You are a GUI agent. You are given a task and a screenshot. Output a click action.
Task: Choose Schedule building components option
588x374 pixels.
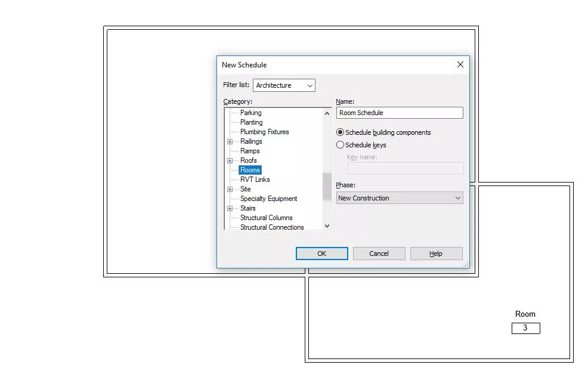(383, 132)
